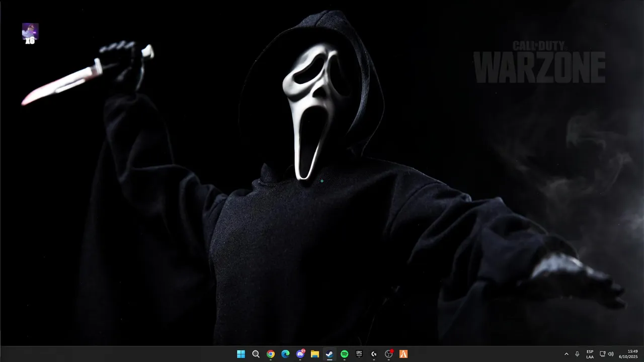The width and height of the screenshot is (644, 362).
Task: Click the microphone tray icon
Action: click(577, 354)
